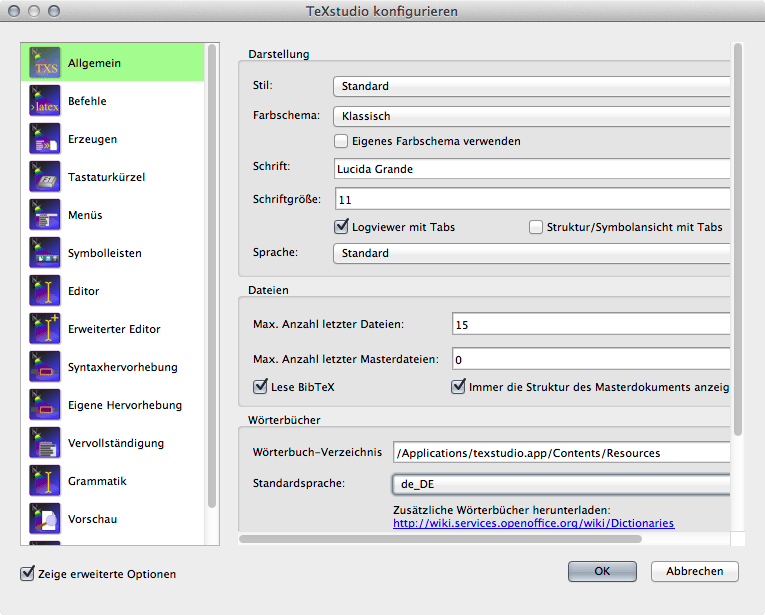Click the Befehle latex icon
765x615 pixels.
[45, 100]
